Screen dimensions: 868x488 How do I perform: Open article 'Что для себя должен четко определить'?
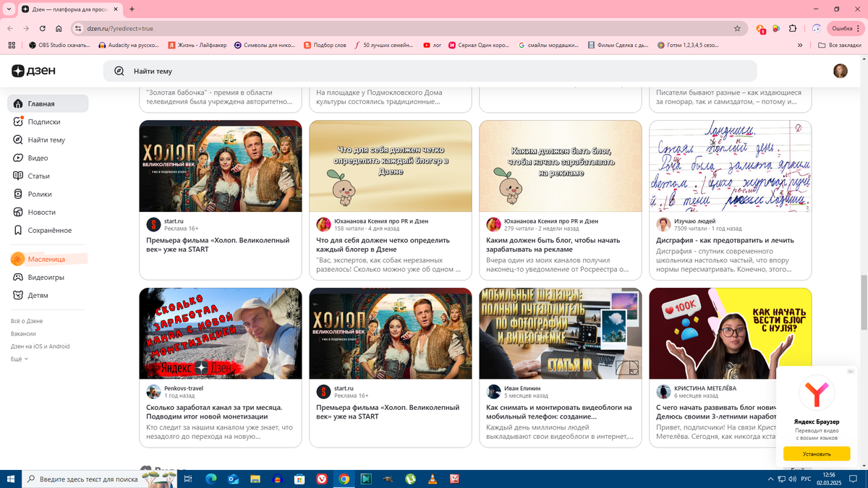point(383,244)
